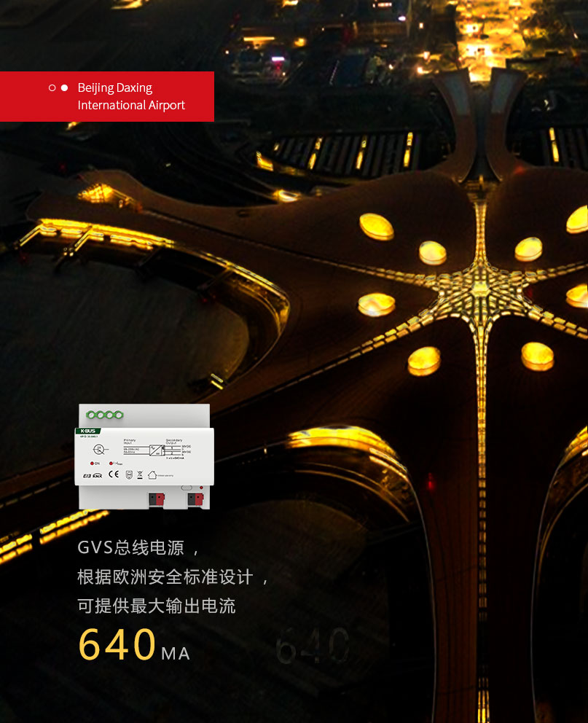The width and height of the screenshot is (588, 723).
Task: Click the green terminal block connectors
Action: [x=104, y=415]
